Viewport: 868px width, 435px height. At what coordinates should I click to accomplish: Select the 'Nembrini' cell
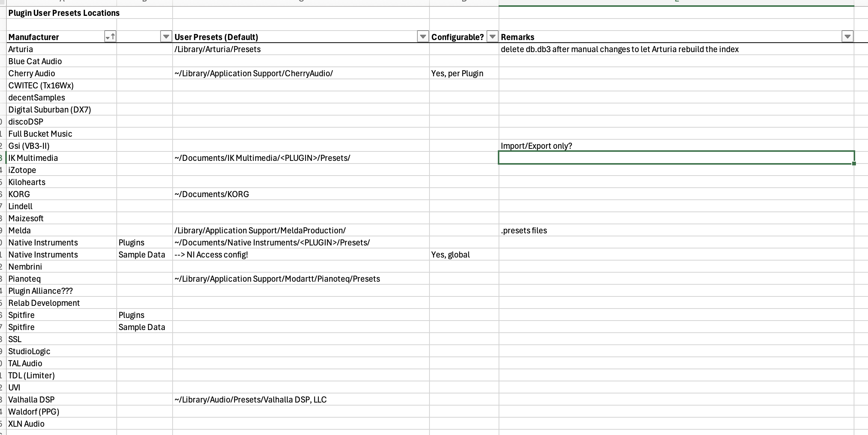click(x=62, y=267)
